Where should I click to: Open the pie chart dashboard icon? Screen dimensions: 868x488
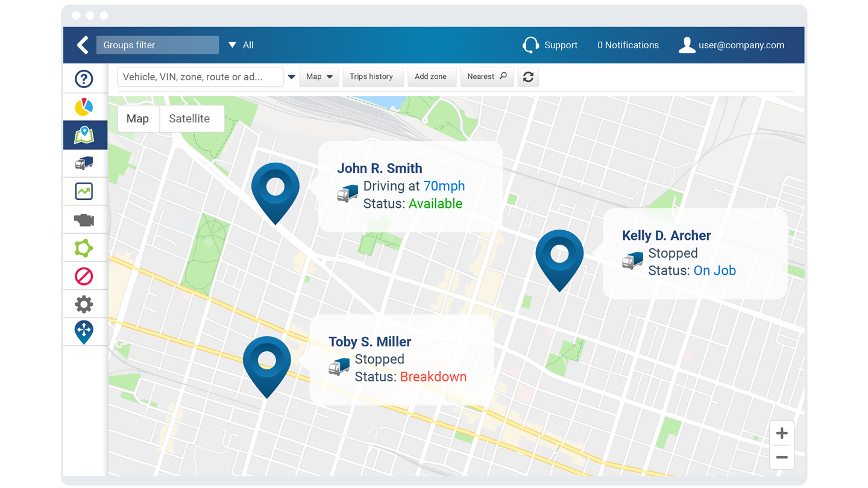pos(84,107)
